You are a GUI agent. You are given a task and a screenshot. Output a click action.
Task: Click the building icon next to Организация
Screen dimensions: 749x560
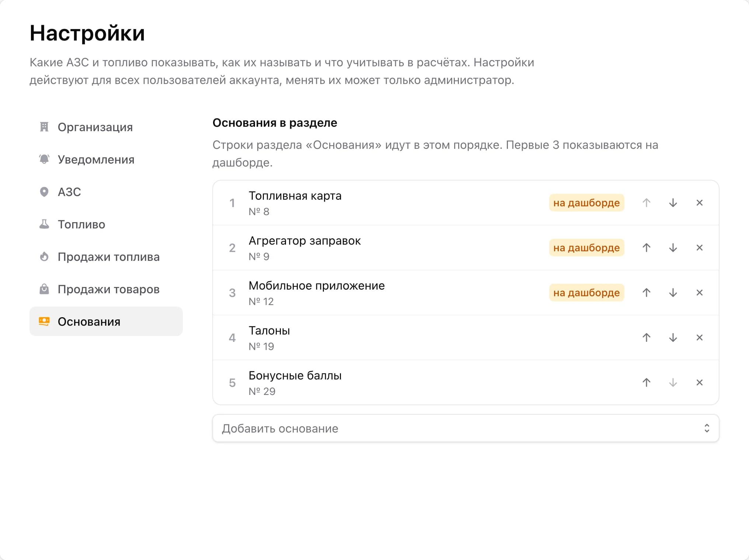(x=44, y=127)
